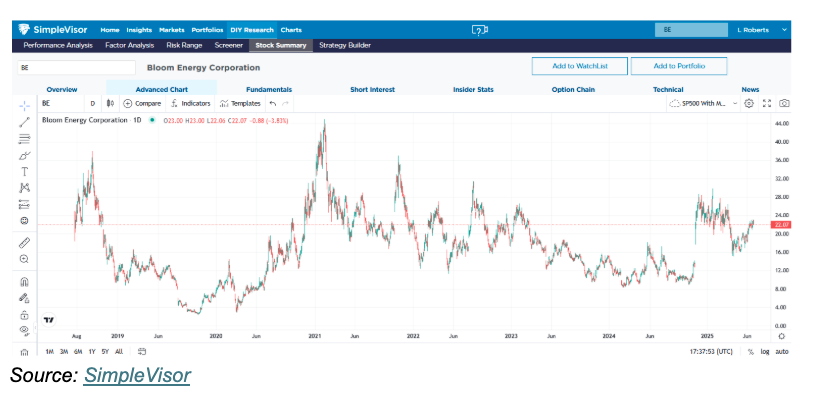Screen dimensions: 815x420
Task: View the Insider Stats section
Action: tap(473, 89)
